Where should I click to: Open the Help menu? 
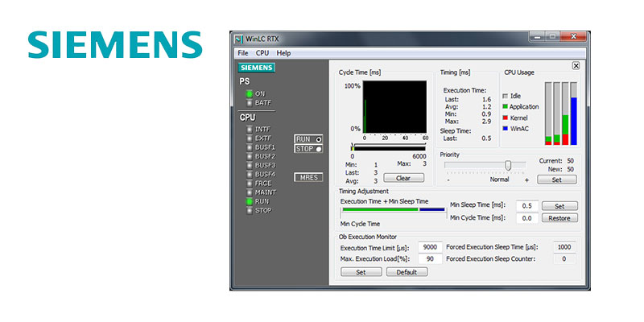tap(283, 52)
